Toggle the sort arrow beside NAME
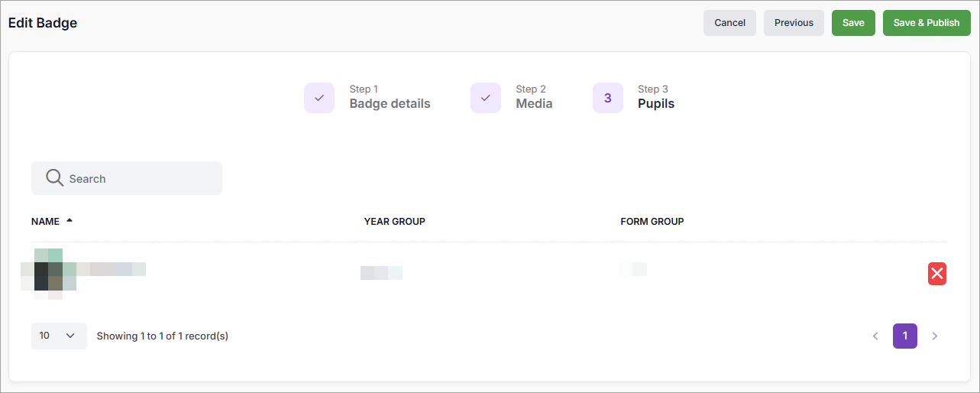Viewport: 980px width, 393px height. click(70, 221)
